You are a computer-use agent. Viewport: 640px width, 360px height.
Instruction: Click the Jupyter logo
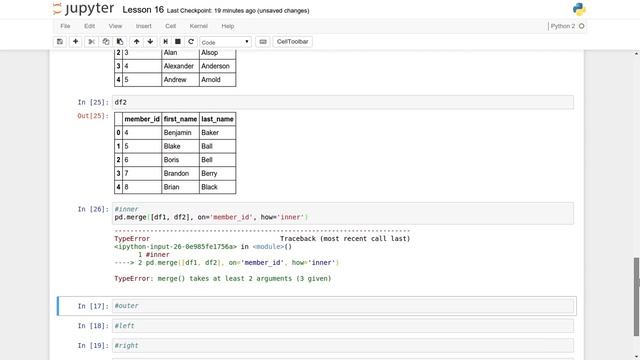pos(84,9)
